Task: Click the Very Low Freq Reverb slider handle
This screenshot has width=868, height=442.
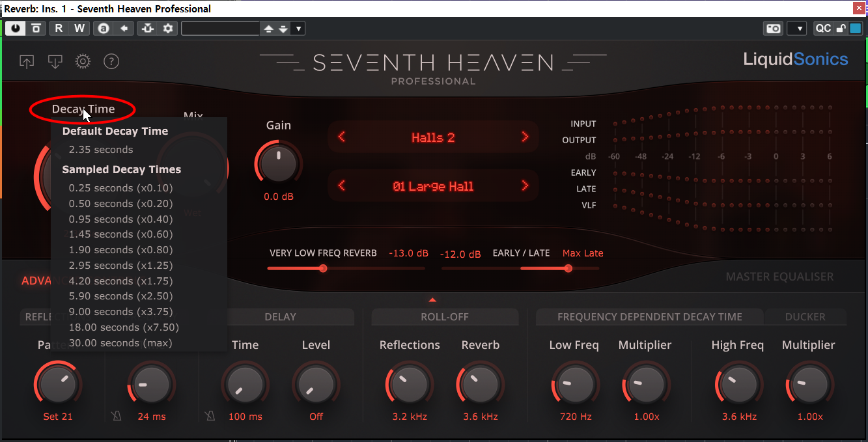Action: pyautogui.click(x=322, y=268)
